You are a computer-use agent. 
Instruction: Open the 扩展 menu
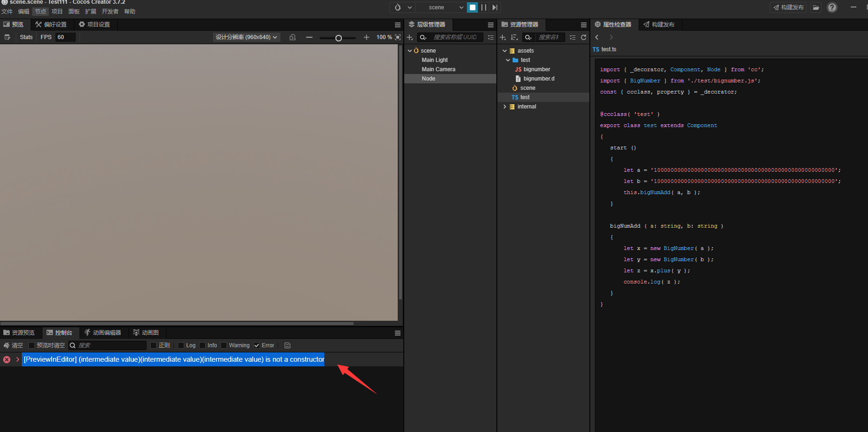91,12
